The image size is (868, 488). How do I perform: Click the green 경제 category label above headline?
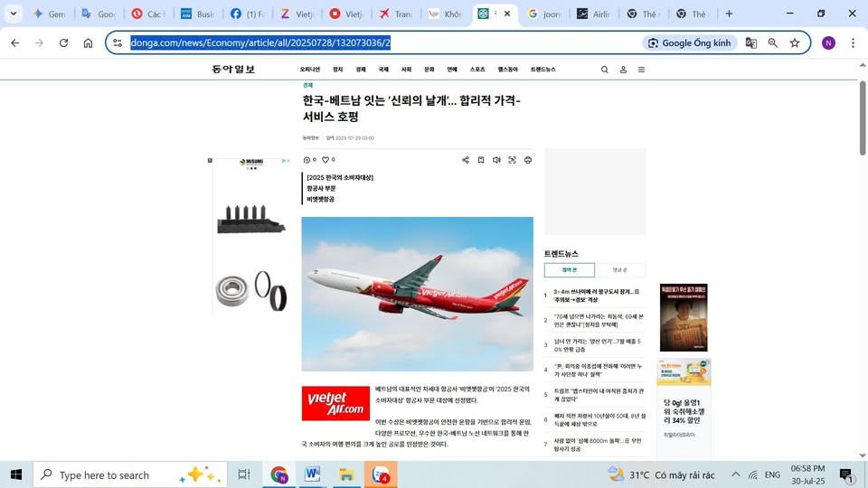307,85
